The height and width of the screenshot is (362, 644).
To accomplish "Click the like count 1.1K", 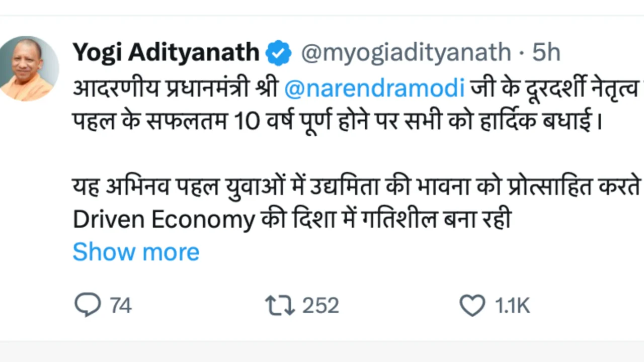I will click(512, 305).
